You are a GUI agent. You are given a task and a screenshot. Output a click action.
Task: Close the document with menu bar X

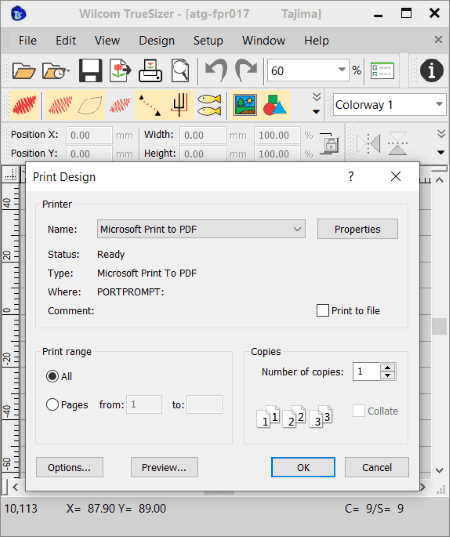[x=438, y=40]
